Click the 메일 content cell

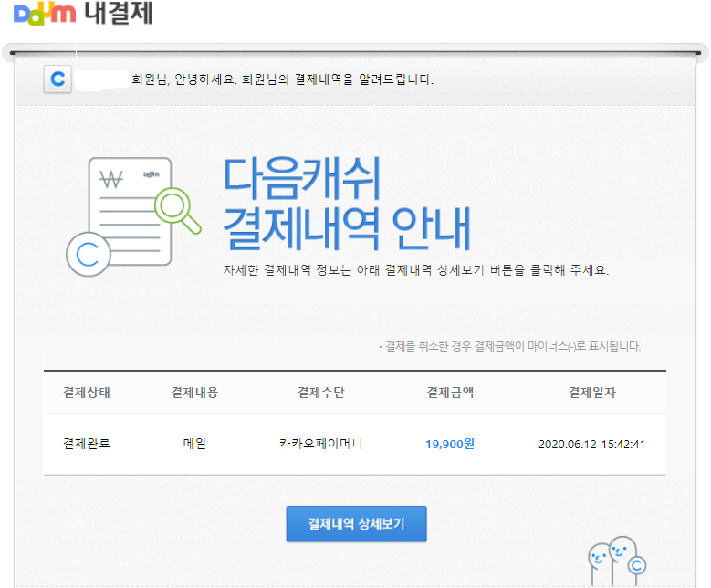point(194,443)
